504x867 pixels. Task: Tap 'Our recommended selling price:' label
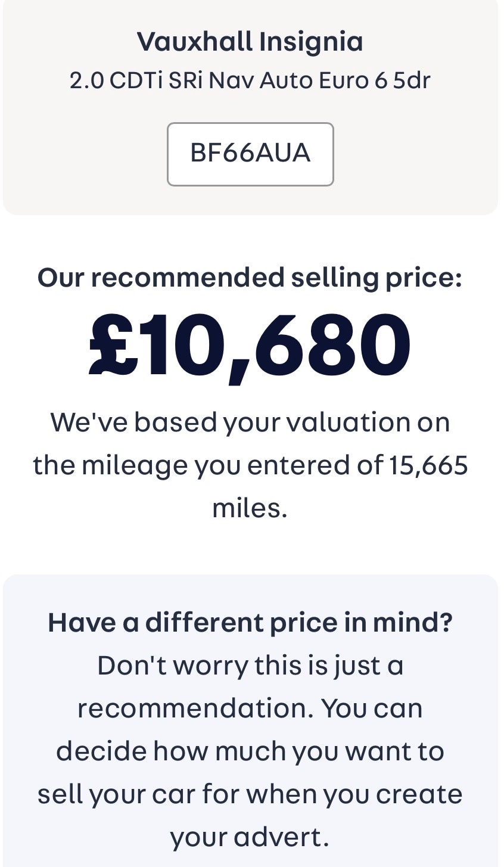pos(250,278)
